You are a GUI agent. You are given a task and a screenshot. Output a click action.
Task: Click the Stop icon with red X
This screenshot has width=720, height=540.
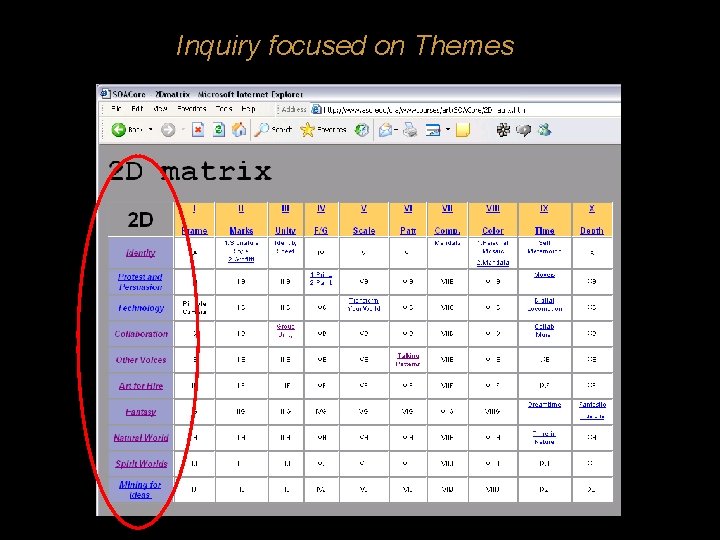(198, 130)
